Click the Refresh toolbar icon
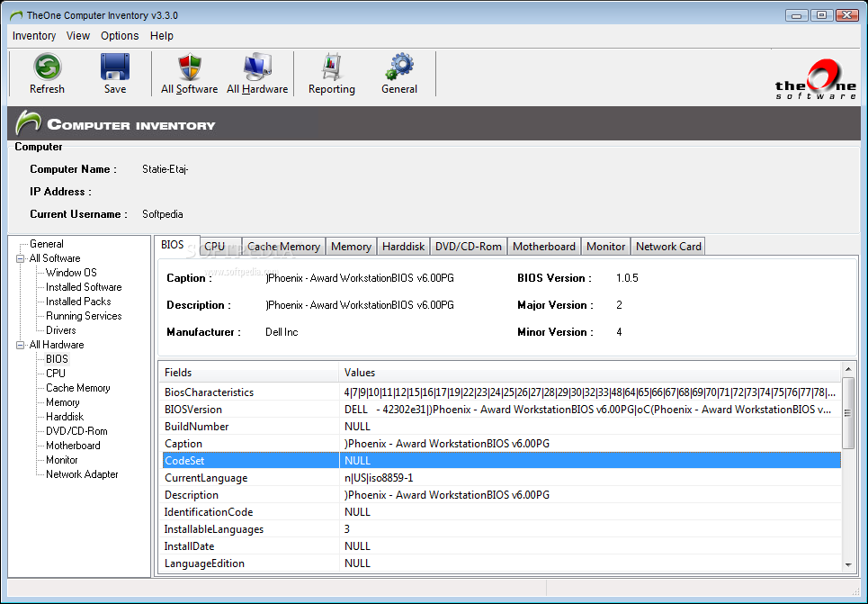This screenshot has width=868, height=604. tap(47, 67)
